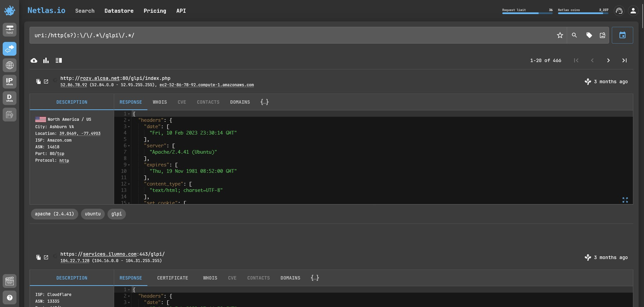Collapse the "date" array in services.ilumno.com response

click(129, 303)
